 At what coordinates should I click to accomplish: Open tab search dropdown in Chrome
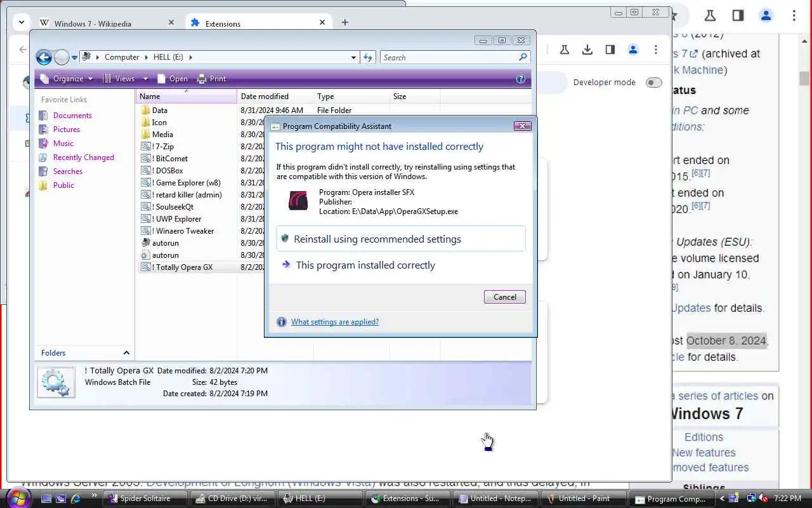click(22, 22)
